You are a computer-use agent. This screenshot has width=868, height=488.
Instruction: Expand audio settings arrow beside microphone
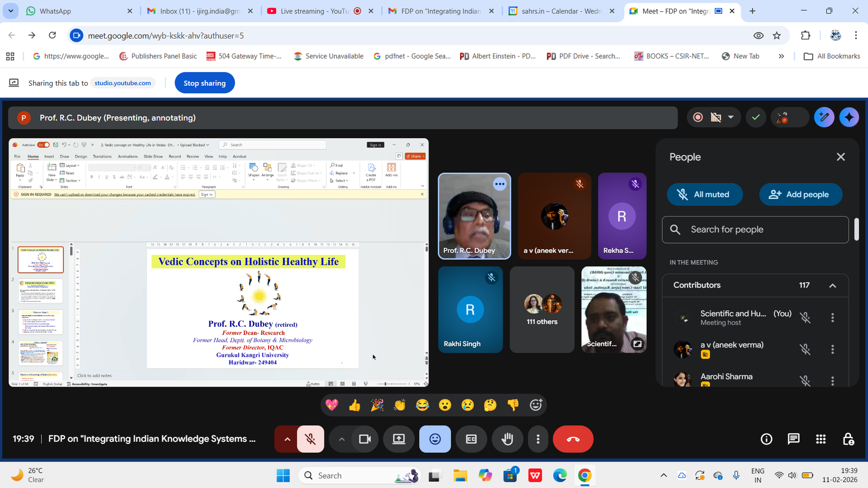pos(287,439)
